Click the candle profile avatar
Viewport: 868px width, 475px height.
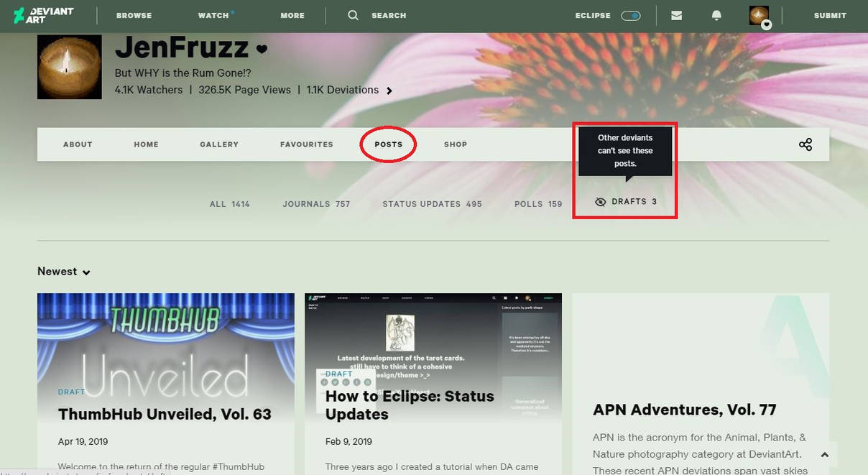coord(70,67)
